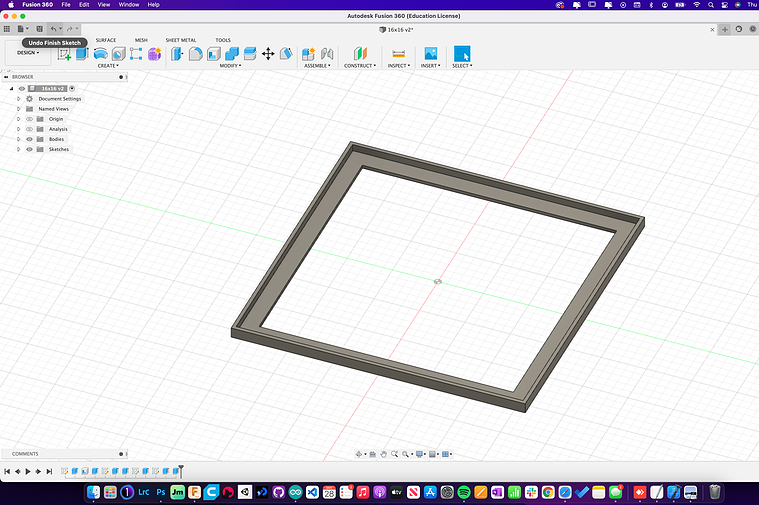The height and width of the screenshot is (505, 759).
Task: Switch to the MESH tab
Action: pyautogui.click(x=141, y=40)
